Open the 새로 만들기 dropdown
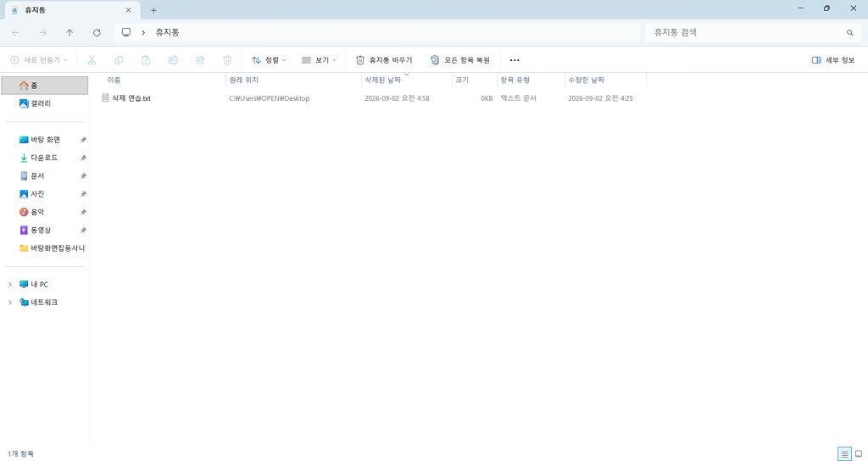The width and height of the screenshot is (868, 461). (39, 60)
